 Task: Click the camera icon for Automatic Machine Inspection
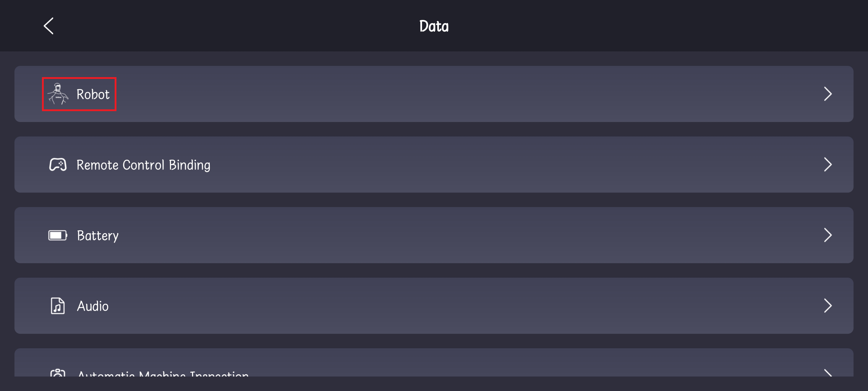[58, 373]
